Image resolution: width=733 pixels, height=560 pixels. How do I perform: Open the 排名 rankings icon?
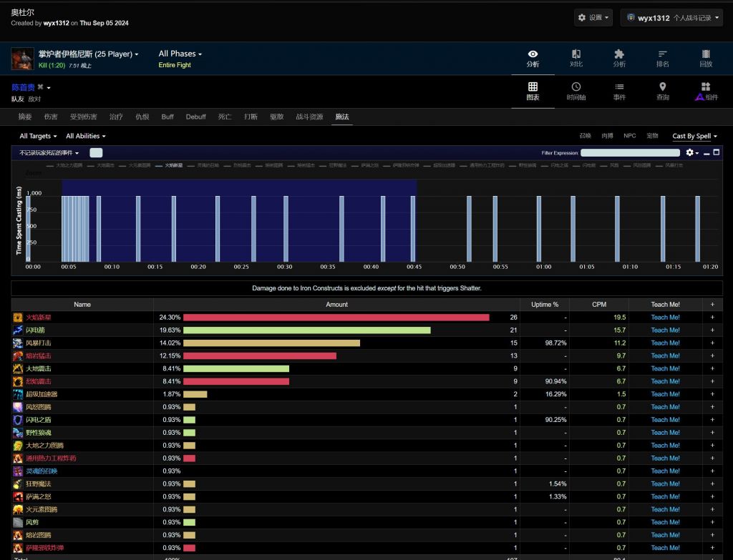coord(662,58)
